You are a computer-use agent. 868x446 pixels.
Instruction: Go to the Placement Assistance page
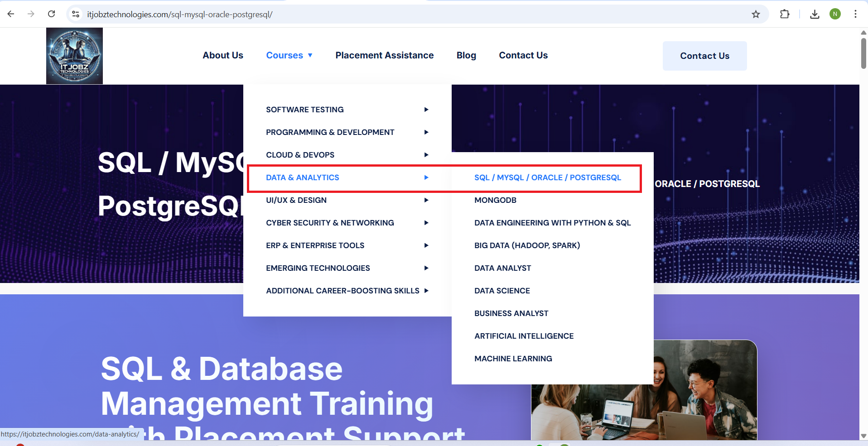pyautogui.click(x=384, y=55)
